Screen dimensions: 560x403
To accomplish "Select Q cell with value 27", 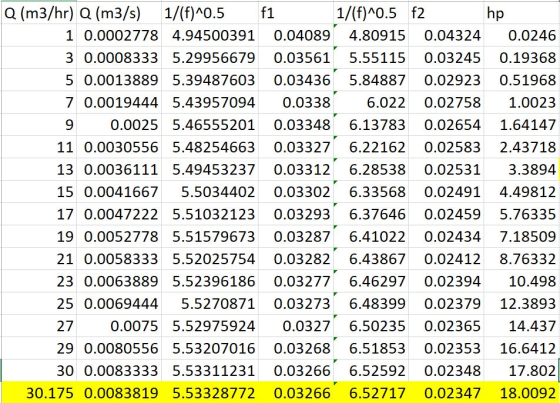I will tap(39, 326).
